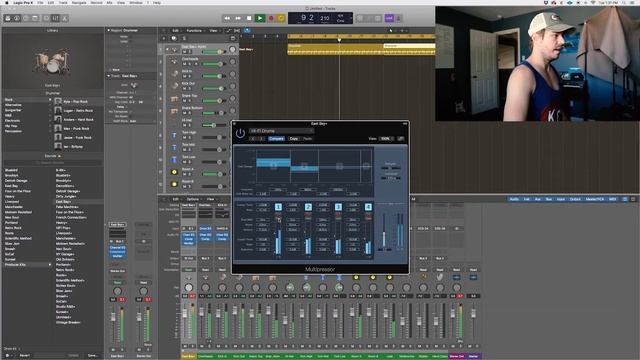Toggle band 3 in Multipressor
The width and height of the screenshot is (640, 360).
(x=338, y=207)
